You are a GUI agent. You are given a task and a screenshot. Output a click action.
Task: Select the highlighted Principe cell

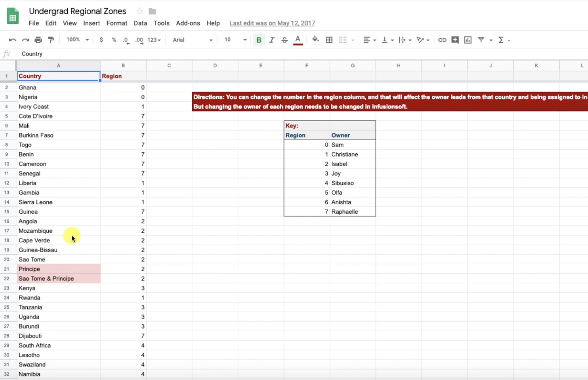click(x=58, y=269)
